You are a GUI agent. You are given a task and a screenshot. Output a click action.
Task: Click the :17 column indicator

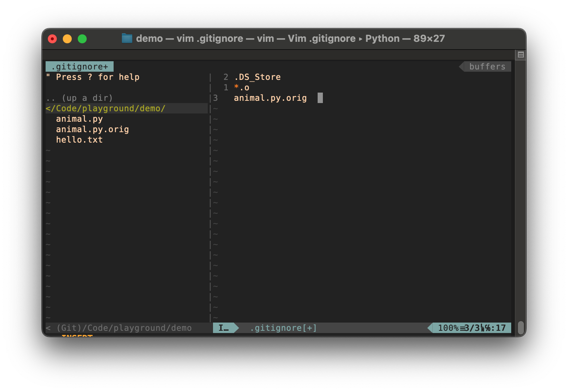click(x=497, y=328)
